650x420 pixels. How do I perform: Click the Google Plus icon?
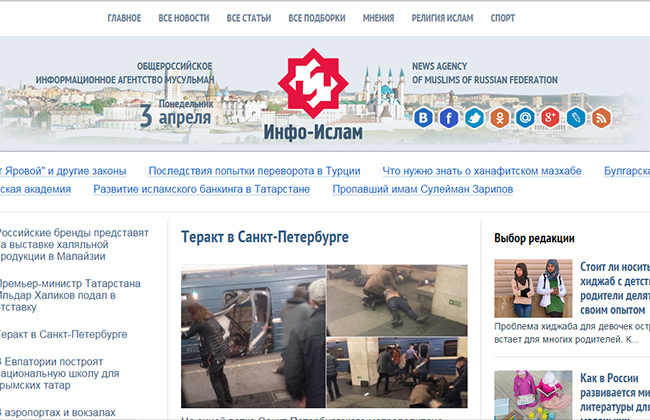(x=550, y=117)
